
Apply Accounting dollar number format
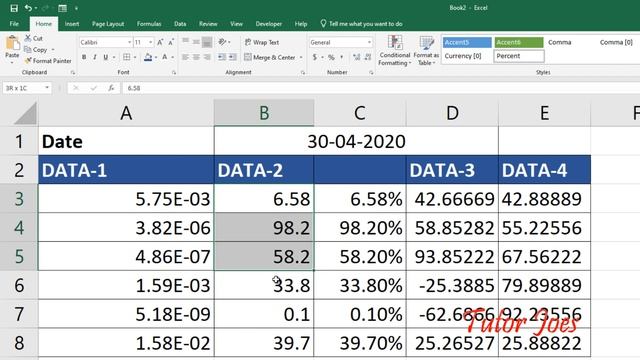(315, 57)
